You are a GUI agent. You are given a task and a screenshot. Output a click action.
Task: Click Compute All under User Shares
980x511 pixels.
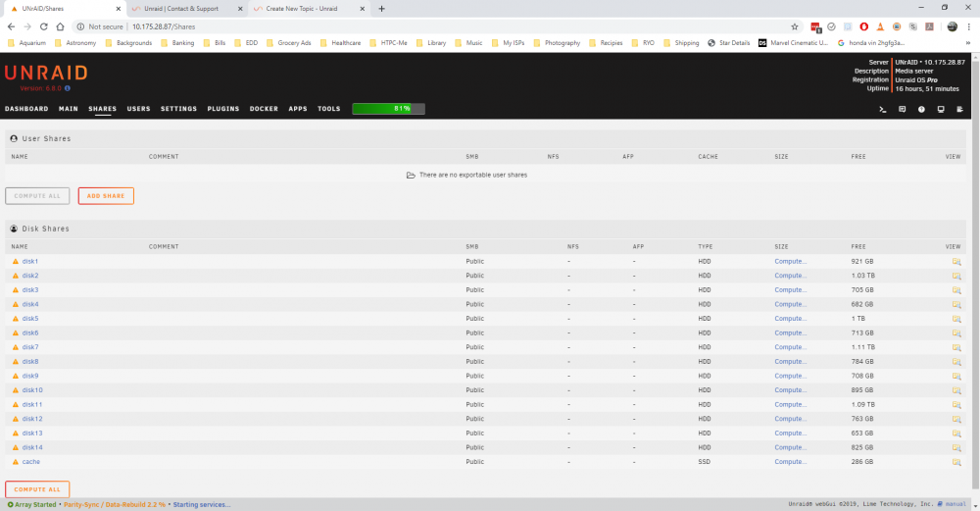pyautogui.click(x=37, y=196)
